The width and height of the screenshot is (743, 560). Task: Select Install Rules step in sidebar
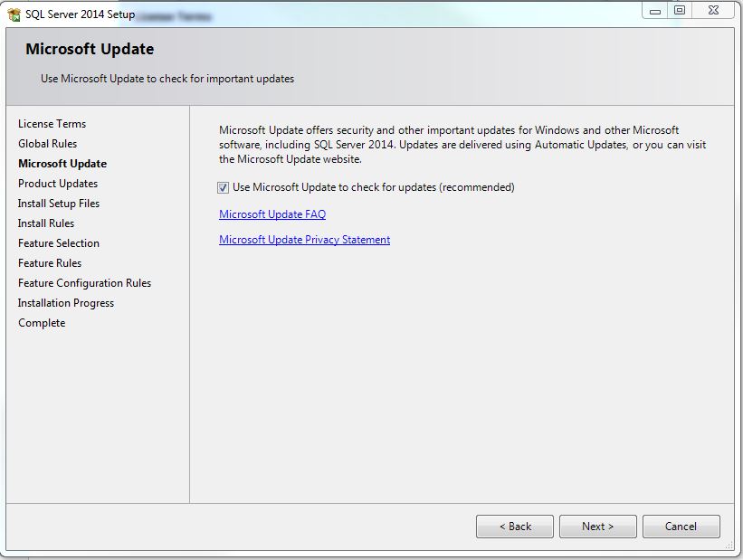[x=46, y=223]
